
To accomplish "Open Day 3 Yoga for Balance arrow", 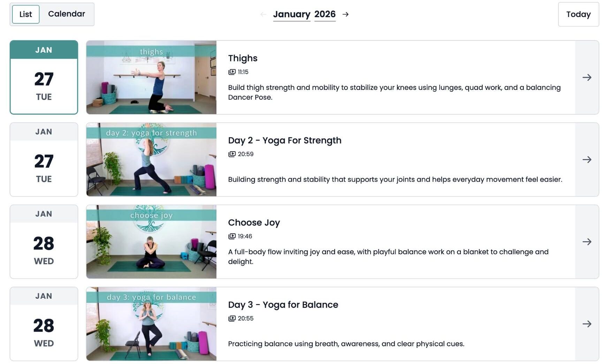I will point(587,324).
